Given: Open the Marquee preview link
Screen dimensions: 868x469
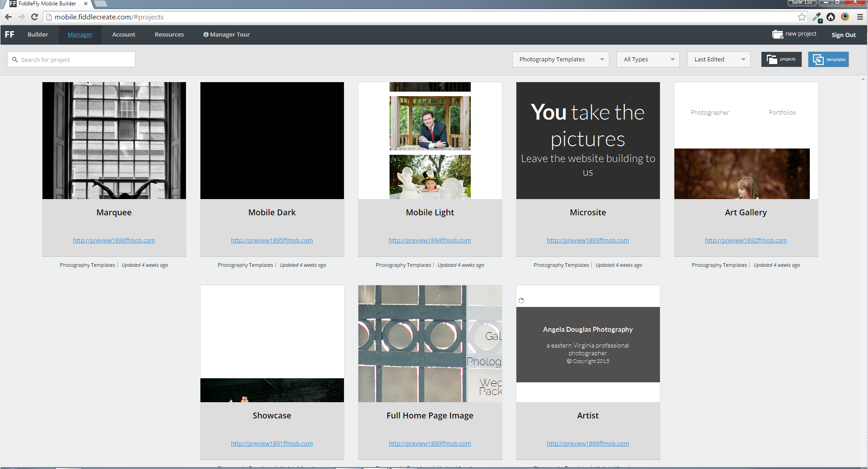Looking at the screenshot, I should click(x=114, y=240).
